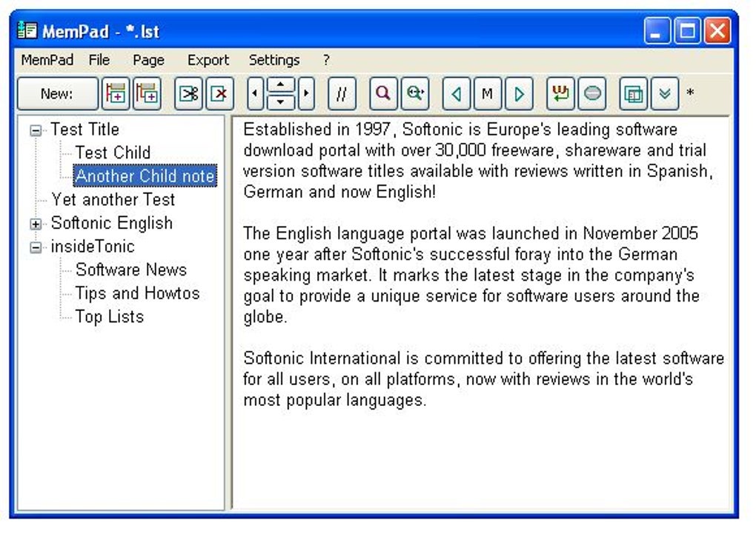Open the File menu
Image resolution: width=756 pixels, height=537 pixels.
click(x=99, y=60)
